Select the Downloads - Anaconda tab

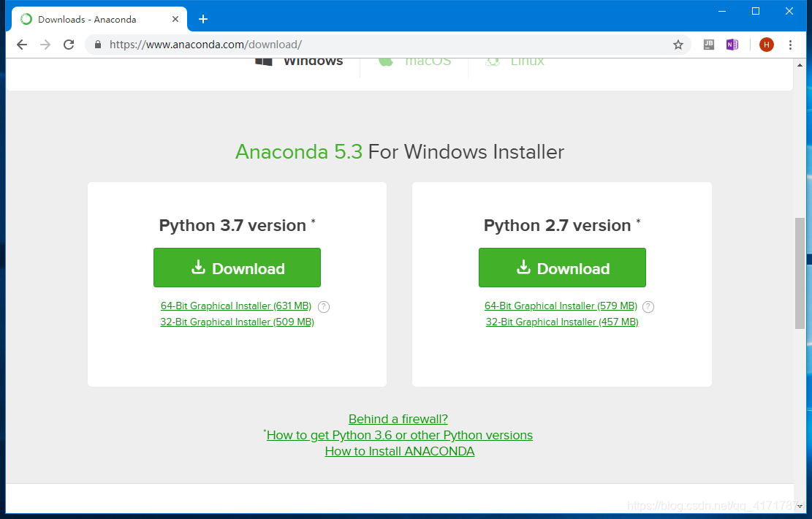[x=99, y=19]
